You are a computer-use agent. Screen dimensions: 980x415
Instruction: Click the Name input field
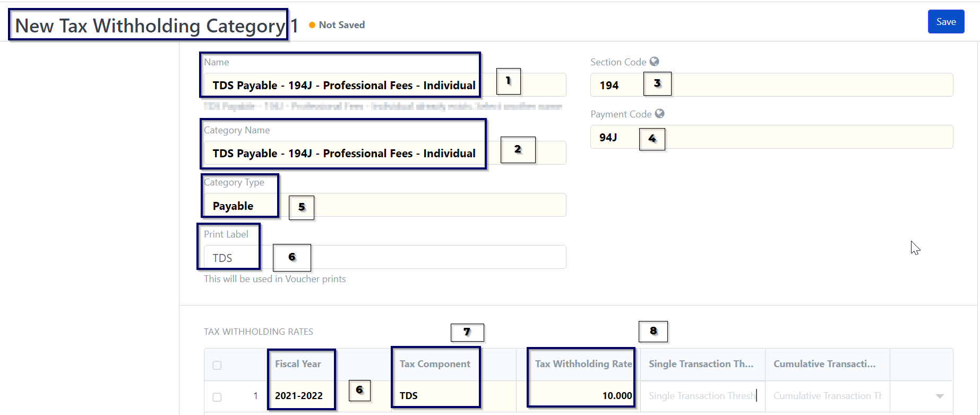385,85
